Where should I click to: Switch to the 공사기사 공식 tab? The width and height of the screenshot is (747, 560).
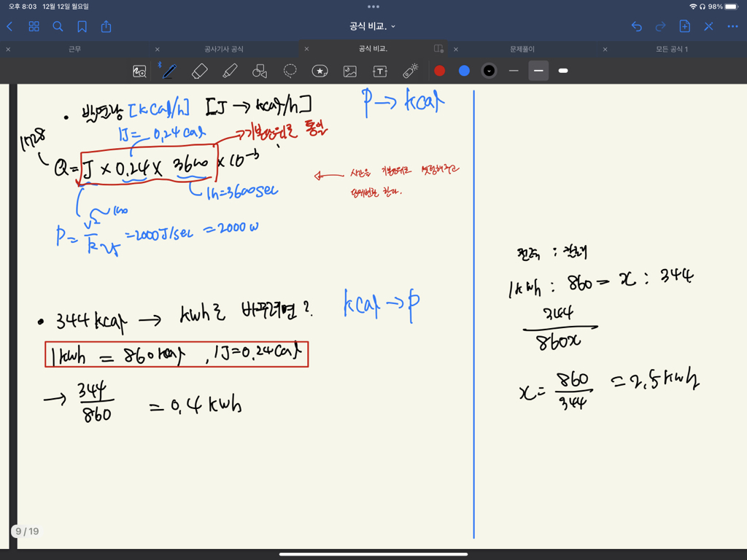(x=224, y=49)
